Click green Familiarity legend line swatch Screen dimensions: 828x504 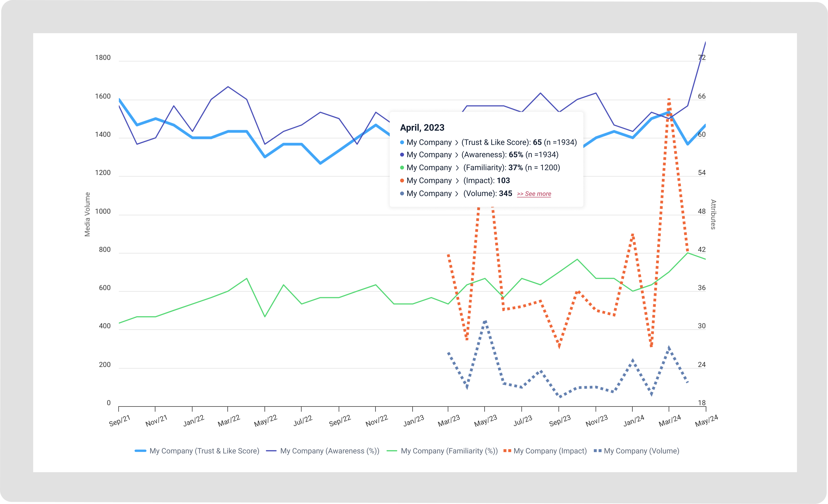tap(392, 451)
